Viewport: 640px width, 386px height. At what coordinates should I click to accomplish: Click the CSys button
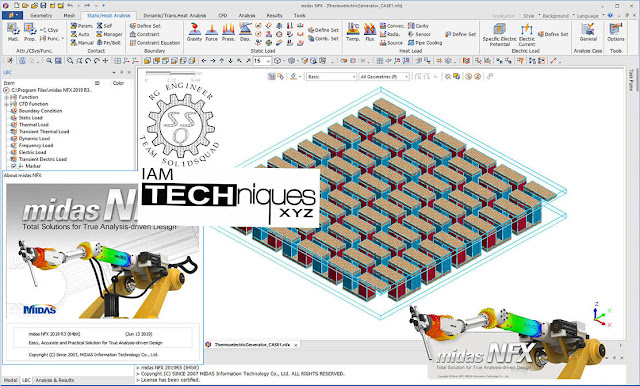coord(49,30)
